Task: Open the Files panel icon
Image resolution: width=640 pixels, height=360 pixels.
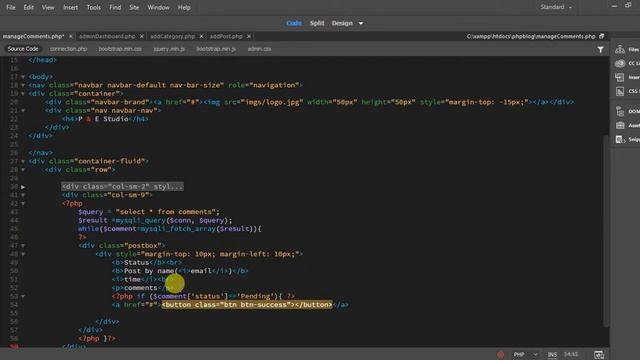Action: 620,49
